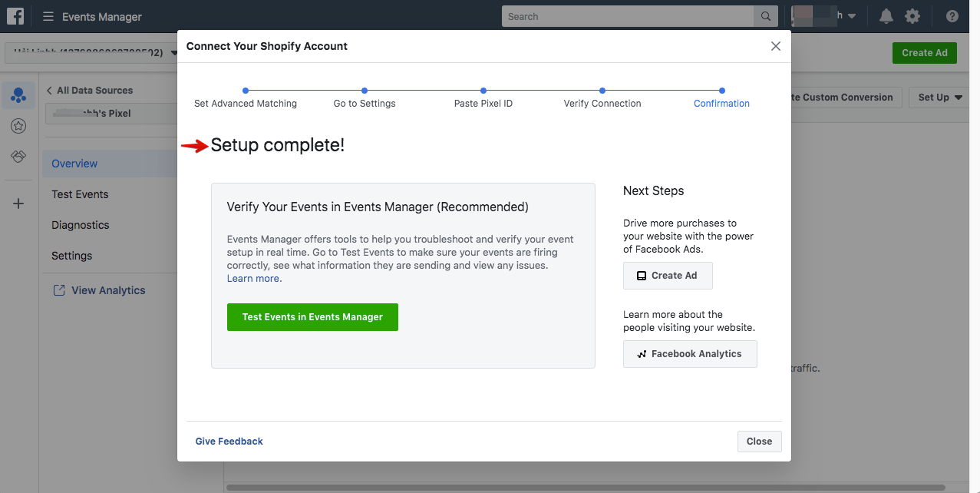Open Test Events in the sidebar

[x=80, y=194]
